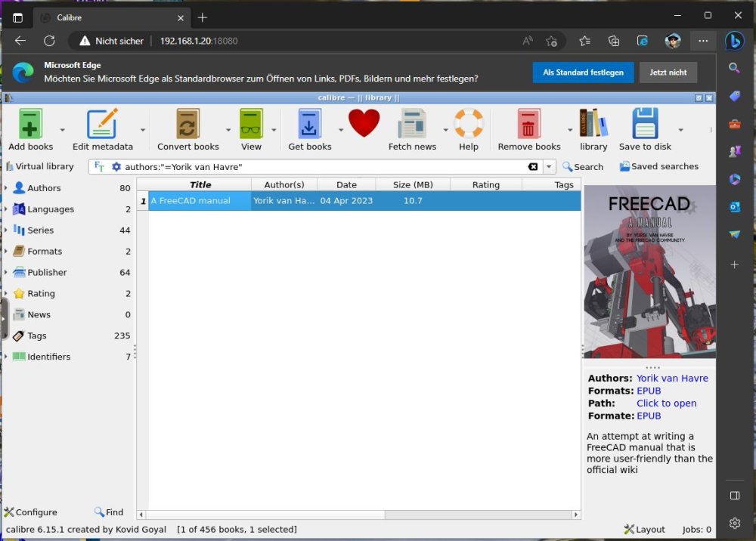Open the Yorik van Havre author link

pos(672,378)
